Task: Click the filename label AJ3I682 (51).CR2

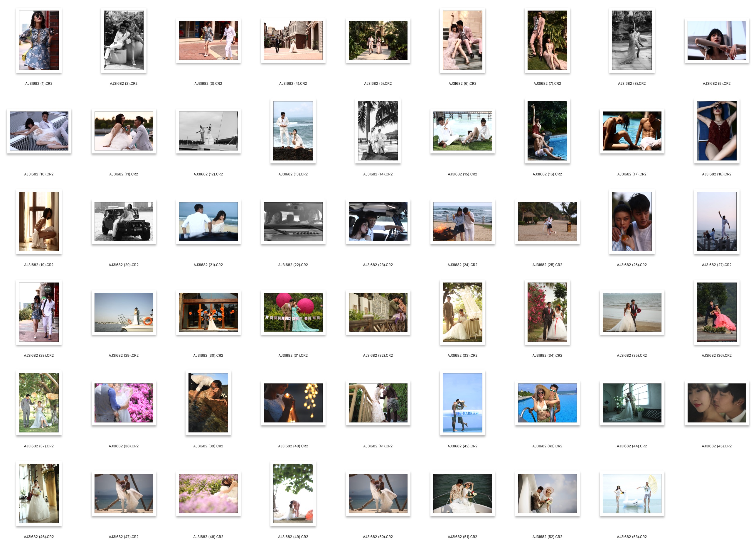Action: [x=462, y=537]
